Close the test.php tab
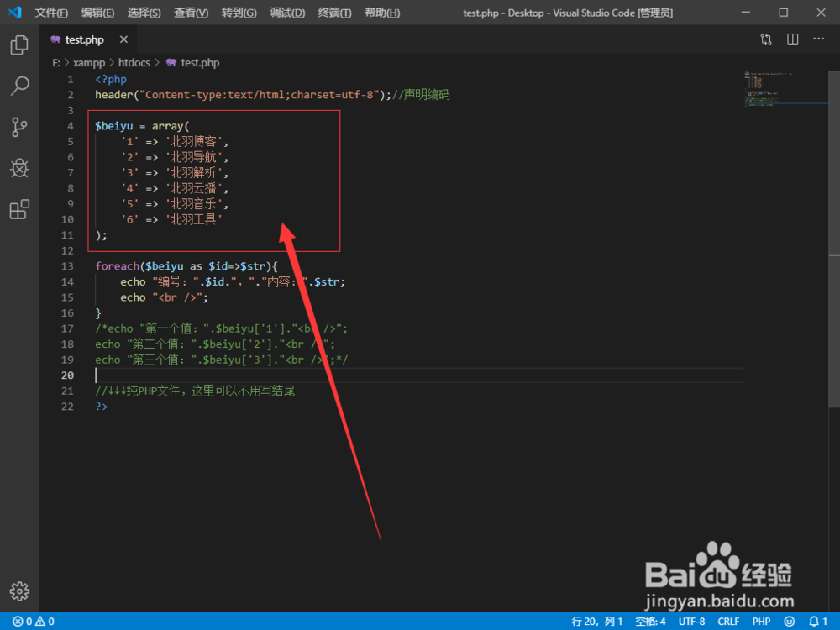 point(123,39)
